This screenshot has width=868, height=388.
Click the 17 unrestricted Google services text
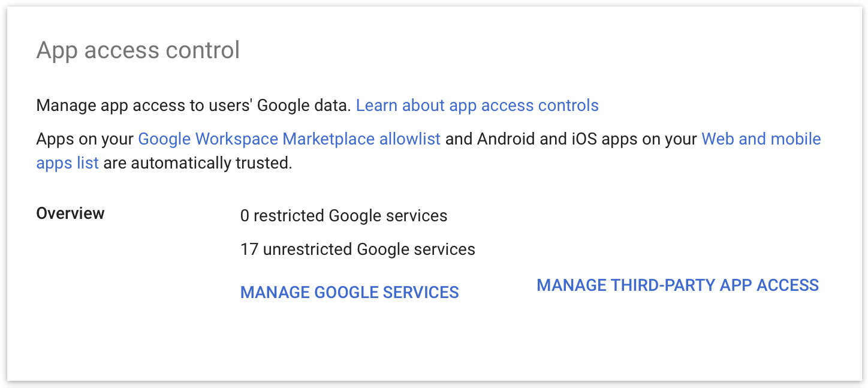click(x=357, y=249)
